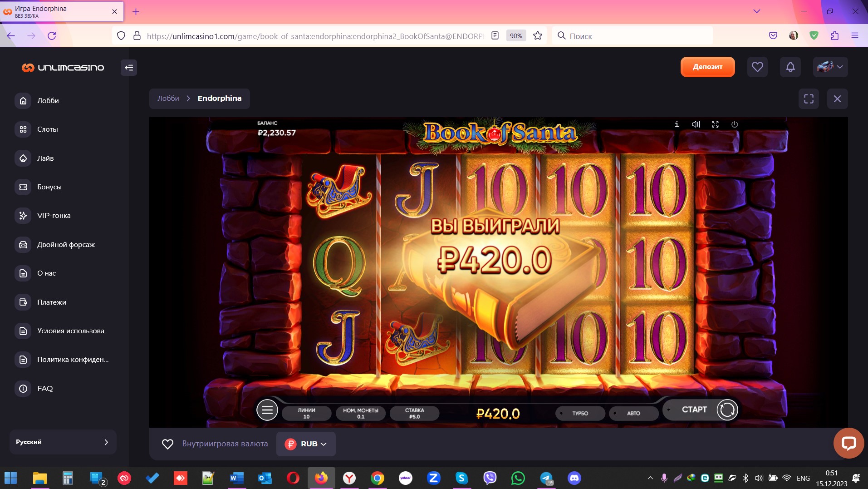Open Microsoft Word from taskbar
This screenshot has width=868, height=489.
[x=237, y=478]
